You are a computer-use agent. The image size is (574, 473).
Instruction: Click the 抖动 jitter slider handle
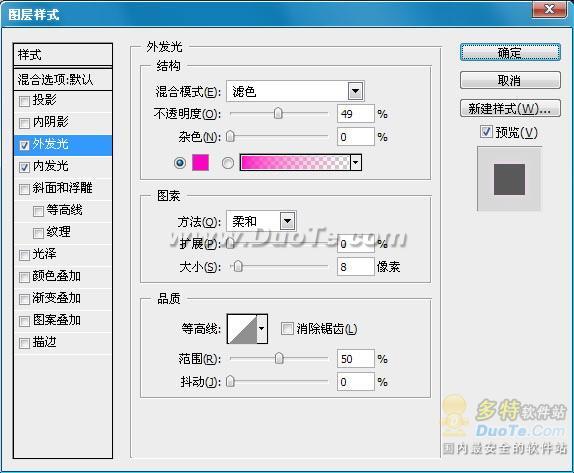click(230, 381)
